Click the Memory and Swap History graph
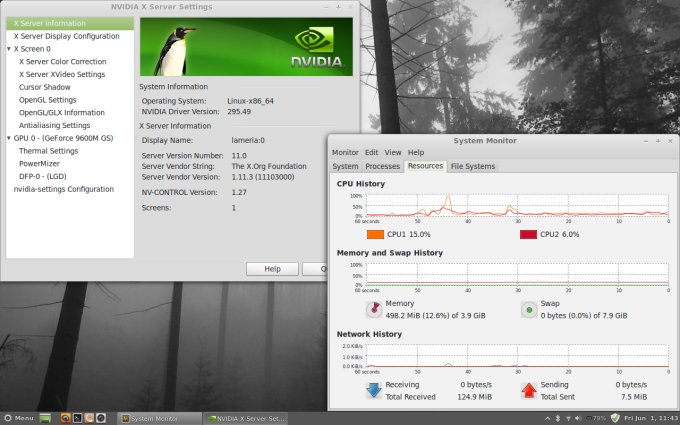 (x=517, y=275)
